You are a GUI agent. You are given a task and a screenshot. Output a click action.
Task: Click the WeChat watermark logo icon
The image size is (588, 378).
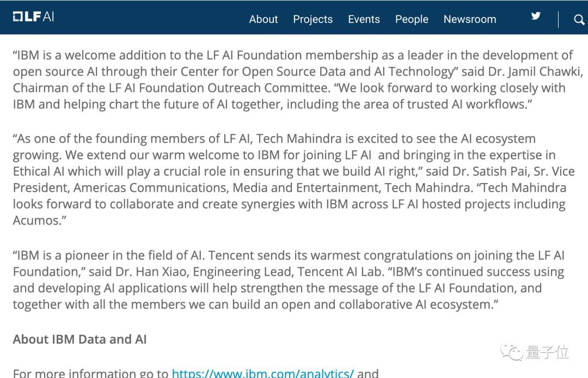(x=511, y=352)
